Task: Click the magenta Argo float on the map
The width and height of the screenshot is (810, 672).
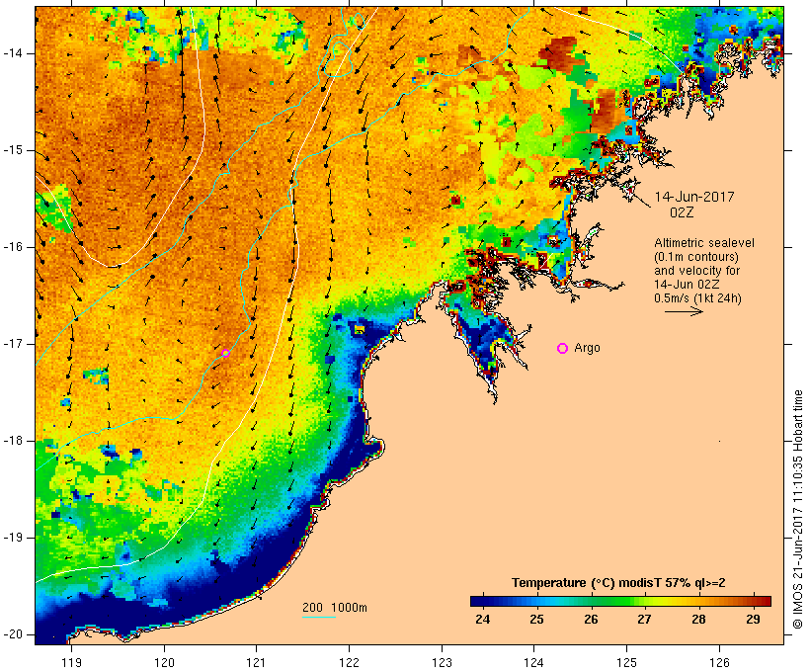Action: click(226, 353)
